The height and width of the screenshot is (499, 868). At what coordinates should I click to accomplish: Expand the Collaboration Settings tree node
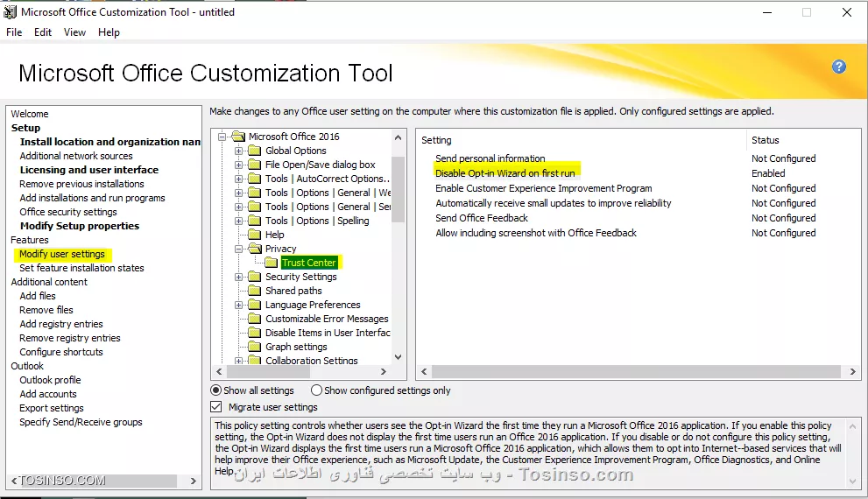[x=238, y=361]
